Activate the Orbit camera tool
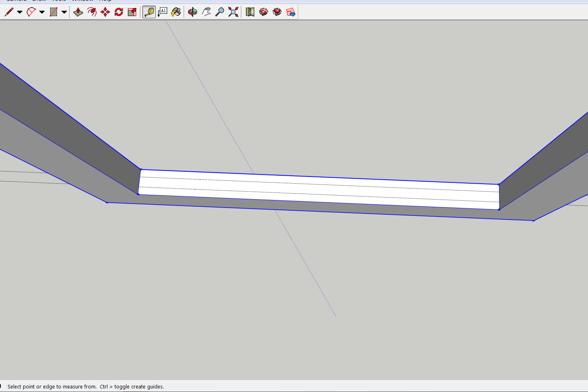Viewport: 588px width, 392px height. [x=193, y=12]
